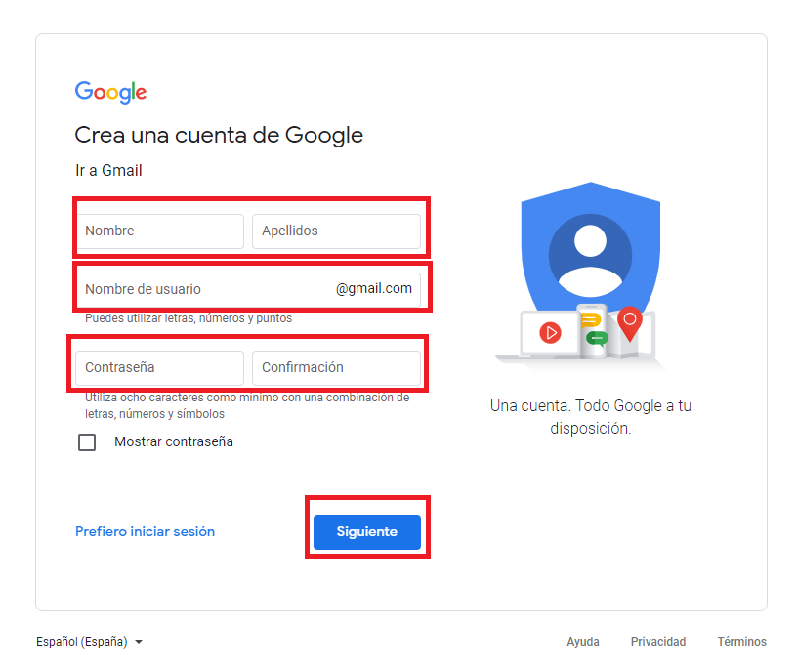Click the red play button icon
This screenshot has height=672, width=797.
(550, 333)
